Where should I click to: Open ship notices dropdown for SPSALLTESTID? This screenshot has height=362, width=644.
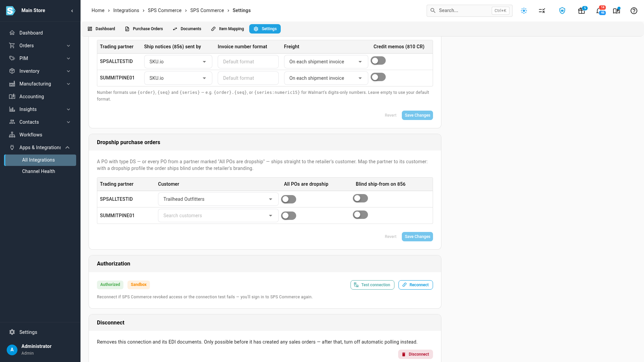[x=178, y=62]
